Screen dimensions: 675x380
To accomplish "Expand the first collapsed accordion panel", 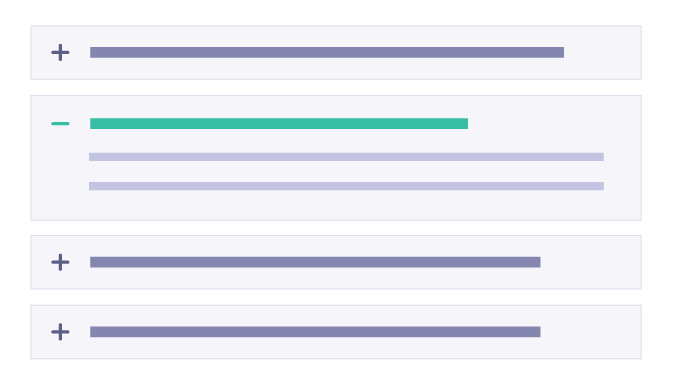I will pyautogui.click(x=336, y=53).
